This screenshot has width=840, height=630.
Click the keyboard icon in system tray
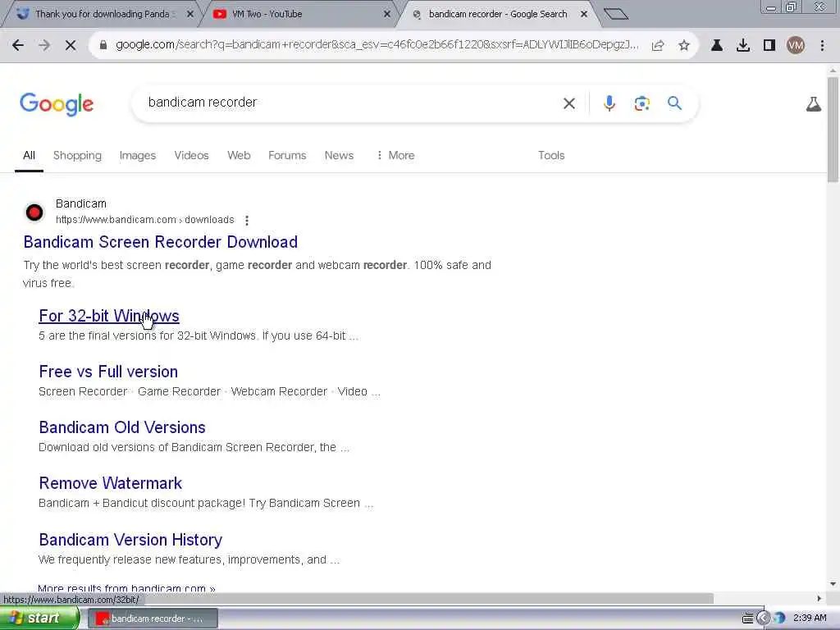(748, 619)
